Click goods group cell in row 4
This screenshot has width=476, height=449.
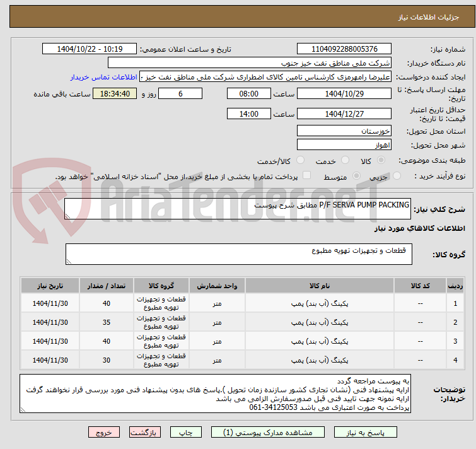pos(161,359)
